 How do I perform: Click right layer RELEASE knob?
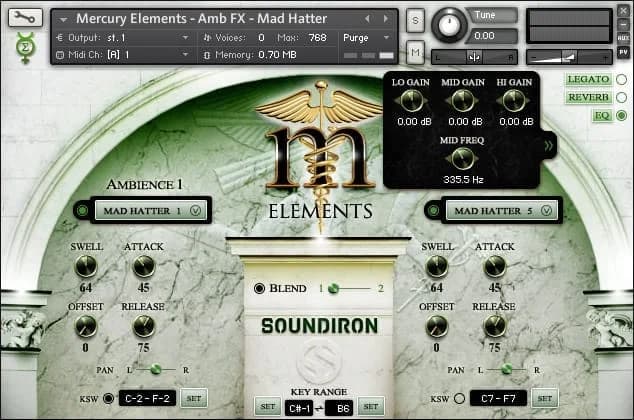tap(494, 326)
